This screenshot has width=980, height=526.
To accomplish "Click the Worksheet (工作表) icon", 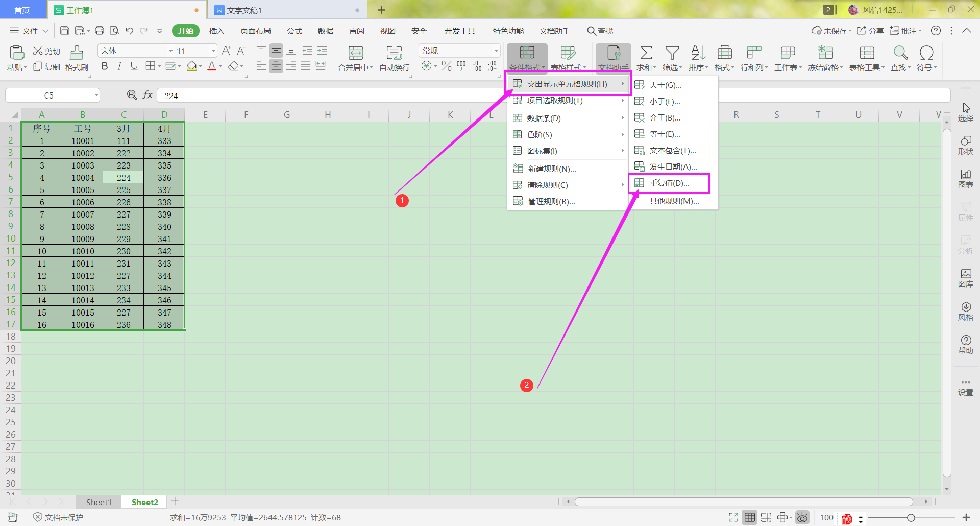I will (x=788, y=53).
